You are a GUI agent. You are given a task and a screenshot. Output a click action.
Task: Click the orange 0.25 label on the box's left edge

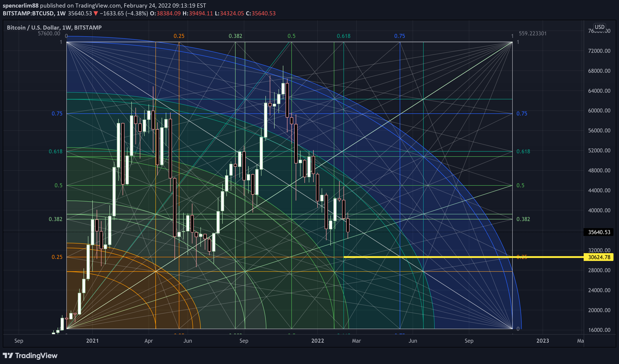[x=57, y=257]
